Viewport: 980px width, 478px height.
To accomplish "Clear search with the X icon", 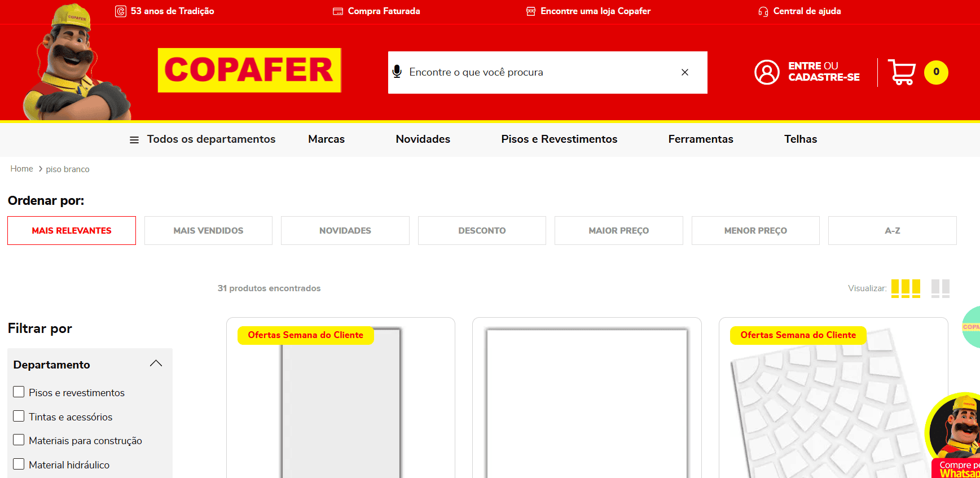I will click(x=685, y=72).
